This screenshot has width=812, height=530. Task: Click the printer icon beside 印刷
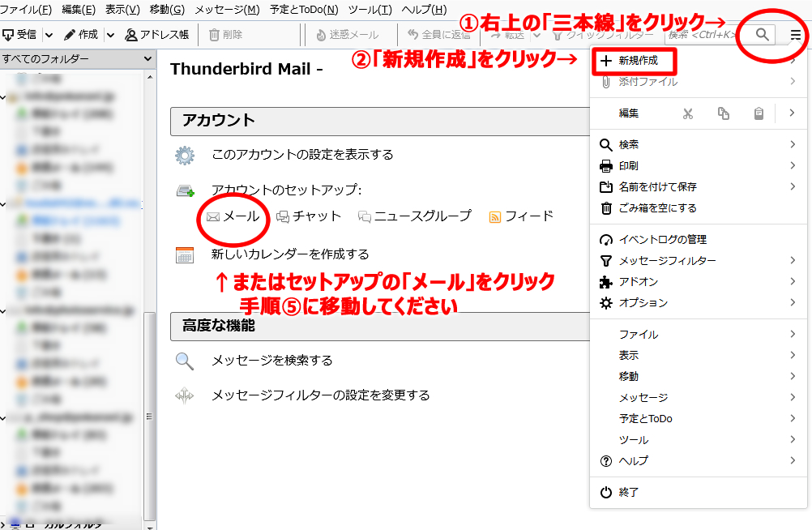[x=606, y=166]
